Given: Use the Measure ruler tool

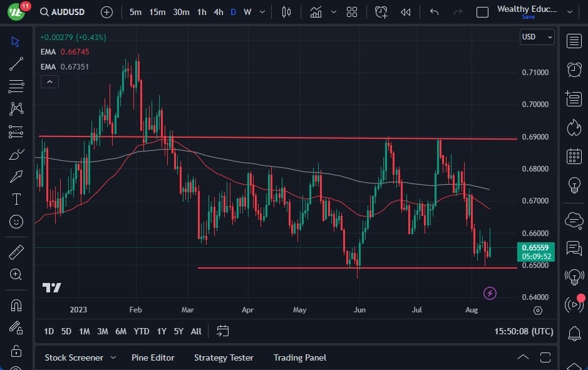Looking at the screenshot, I should coord(16,252).
